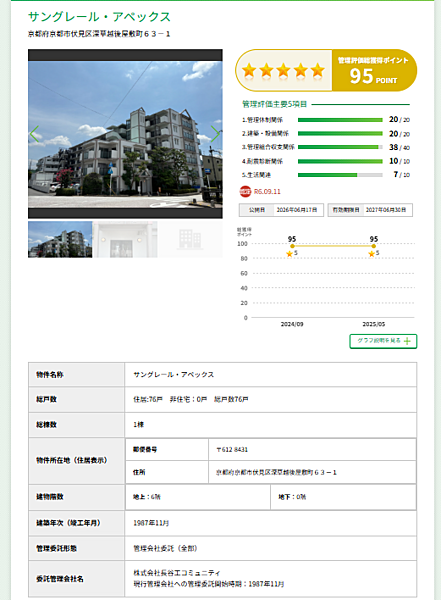
Task: Click the 物件名称 row header
Action: click(77, 375)
